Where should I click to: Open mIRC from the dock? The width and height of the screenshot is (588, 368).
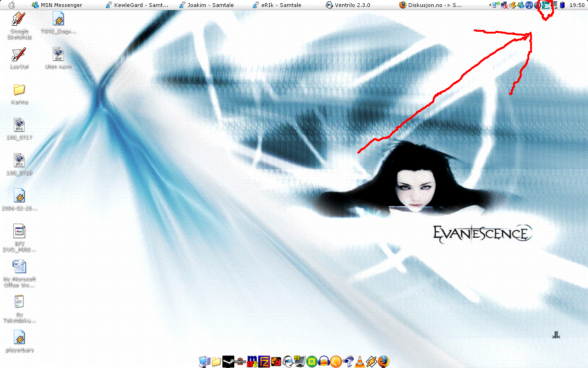click(x=252, y=362)
